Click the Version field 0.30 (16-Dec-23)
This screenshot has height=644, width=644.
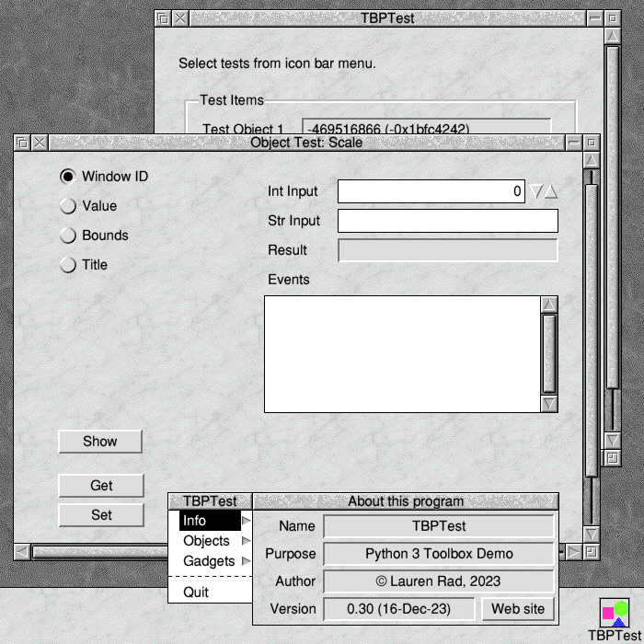pos(398,609)
